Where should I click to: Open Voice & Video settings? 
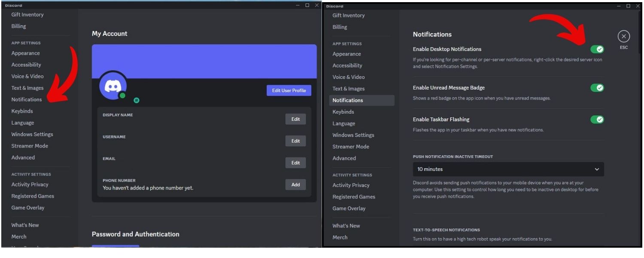coord(27,76)
